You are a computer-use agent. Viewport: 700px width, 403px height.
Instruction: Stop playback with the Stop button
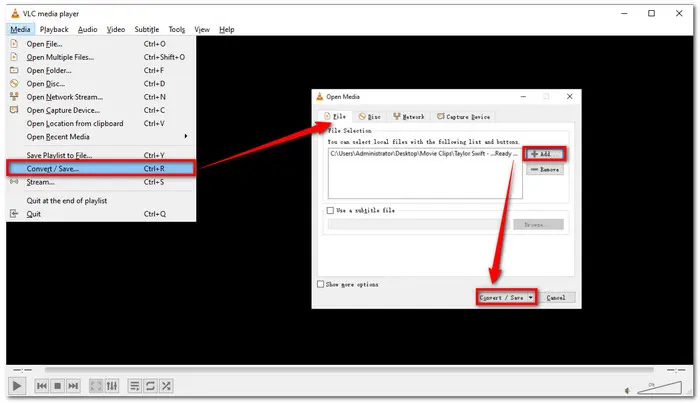point(58,386)
